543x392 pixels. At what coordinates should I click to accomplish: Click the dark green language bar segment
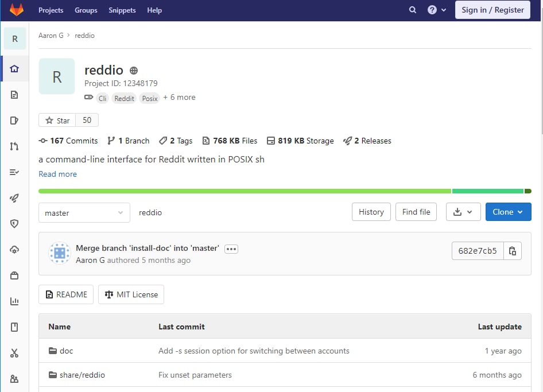[x=528, y=191]
